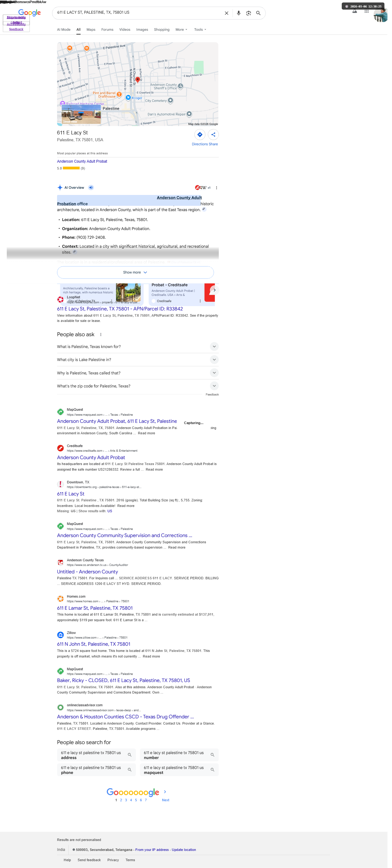Screen dimensions: 392x868
Task: Expand AI Overview with Show more
Action: [x=135, y=272]
